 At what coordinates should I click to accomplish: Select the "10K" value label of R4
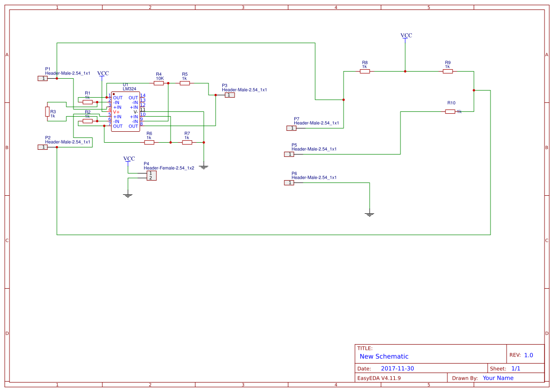[x=160, y=79]
